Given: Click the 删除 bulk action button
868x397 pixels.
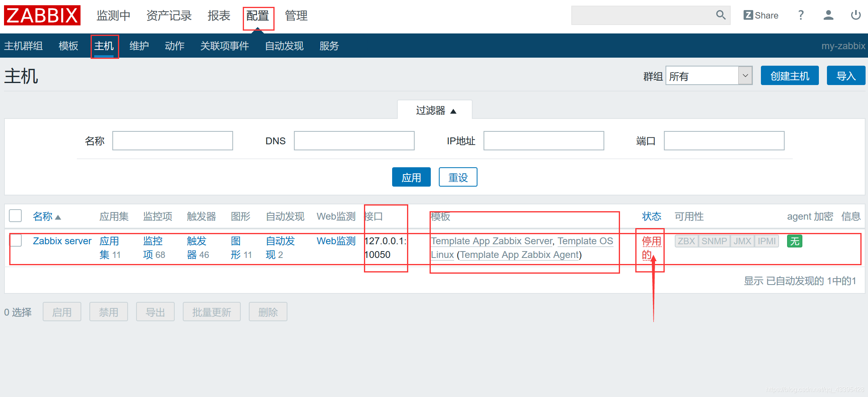Looking at the screenshot, I should coord(268,312).
